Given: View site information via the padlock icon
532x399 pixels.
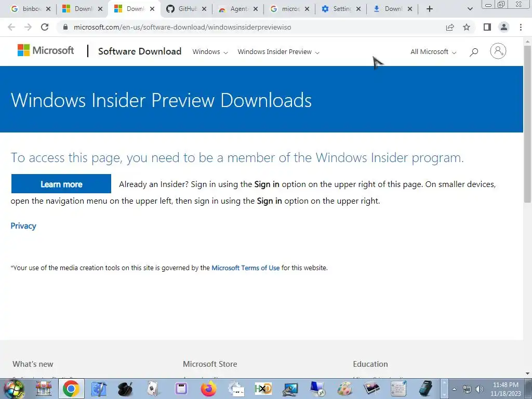Looking at the screenshot, I should point(65,27).
